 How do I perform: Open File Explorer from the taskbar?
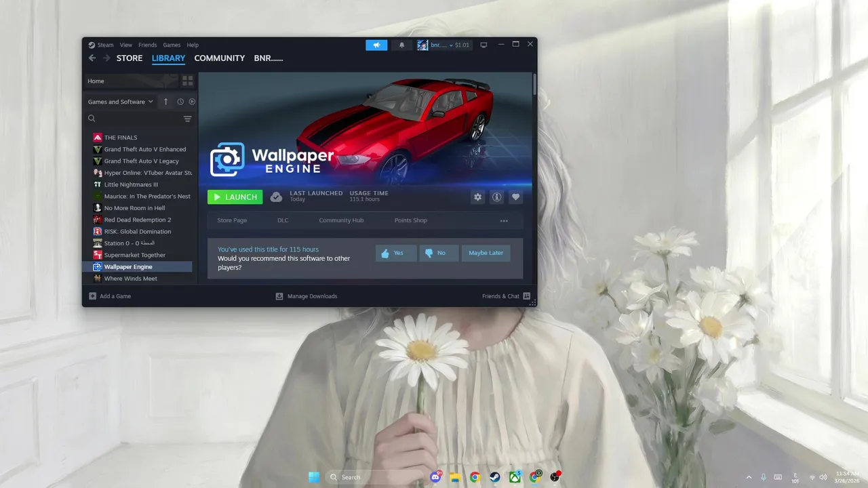pos(455,477)
